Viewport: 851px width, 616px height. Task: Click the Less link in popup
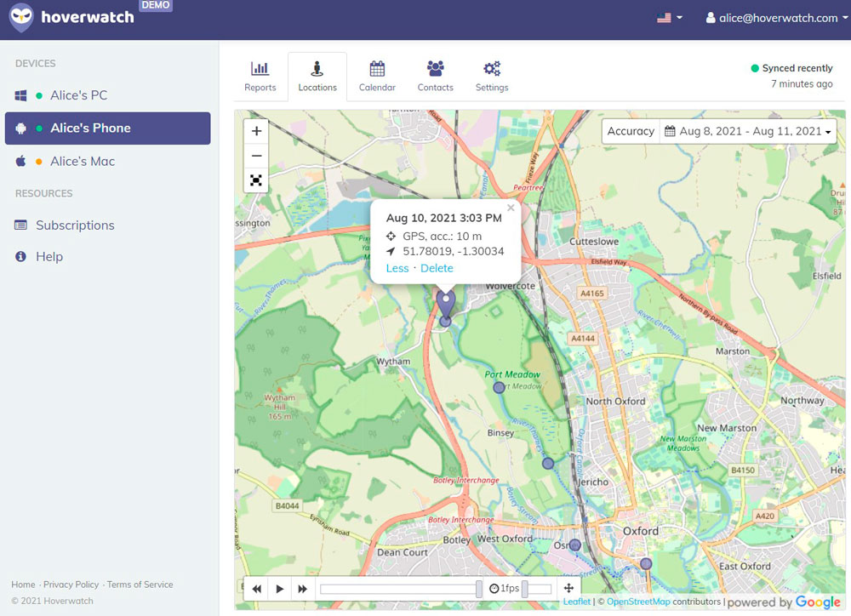pos(397,268)
